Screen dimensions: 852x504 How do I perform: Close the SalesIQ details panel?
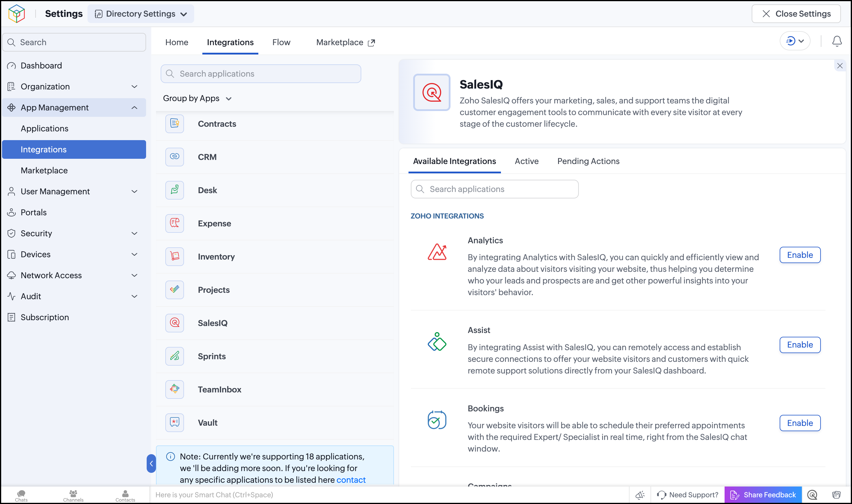[x=840, y=66]
